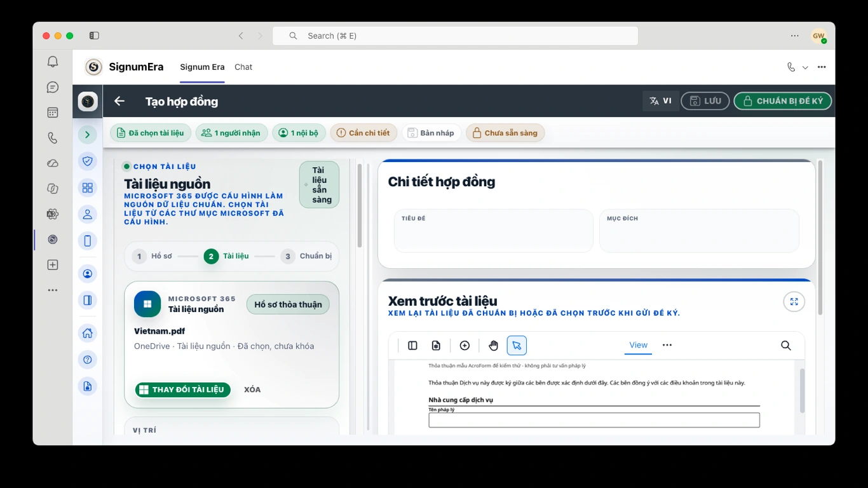868x488 pixels.
Task: Open more apps ellipsis in Teams rail
Action: pyautogui.click(x=53, y=290)
